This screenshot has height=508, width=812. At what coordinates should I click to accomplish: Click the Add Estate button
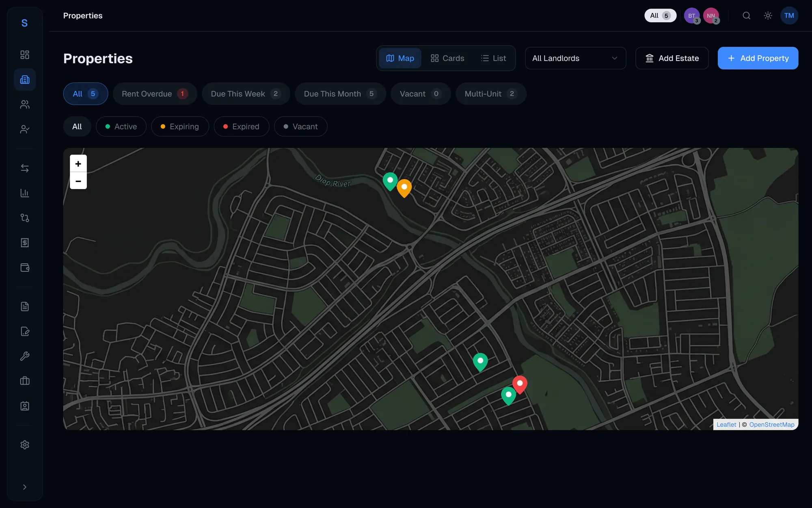point(672,58)
